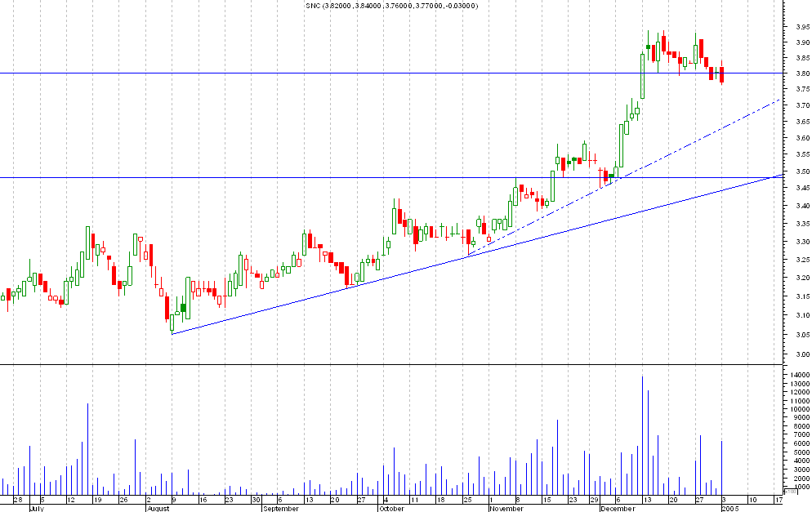
Task: Click the date label 30 on time axis
Action: (256, 500)
